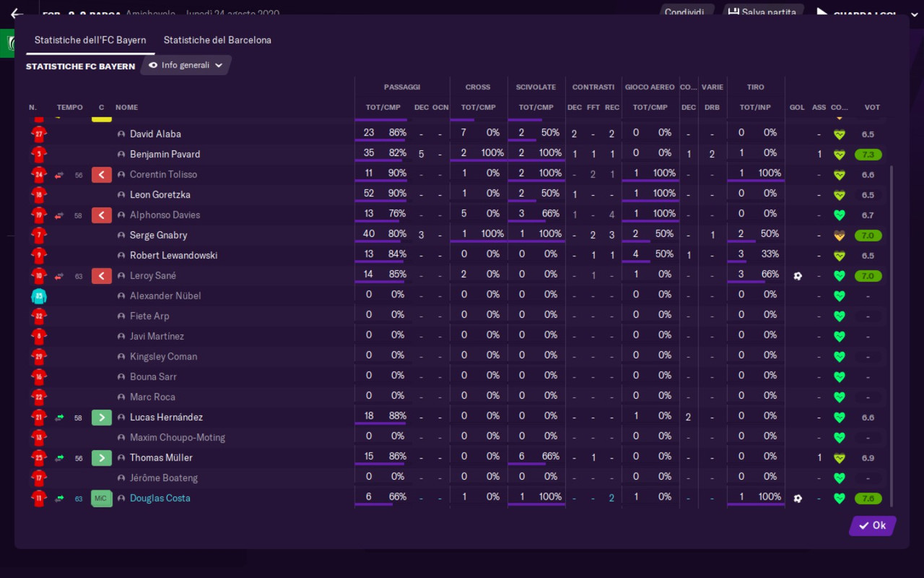
Task: Click Lucas Hernández's 6.6 rating
Action: tap(868, 418)
